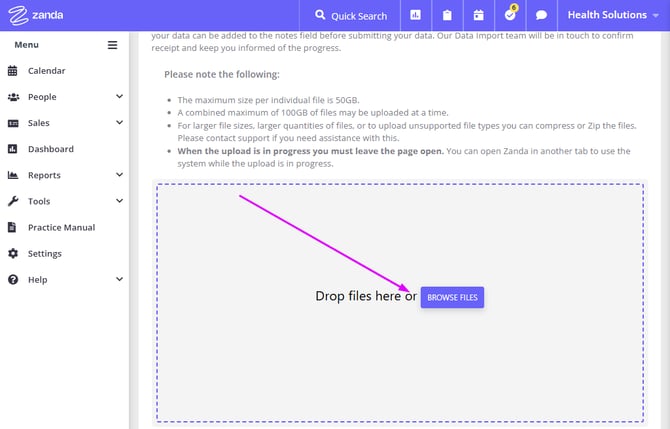Open the Health Solutions account dropdown
670x429 pixels.
pos(614,15)
